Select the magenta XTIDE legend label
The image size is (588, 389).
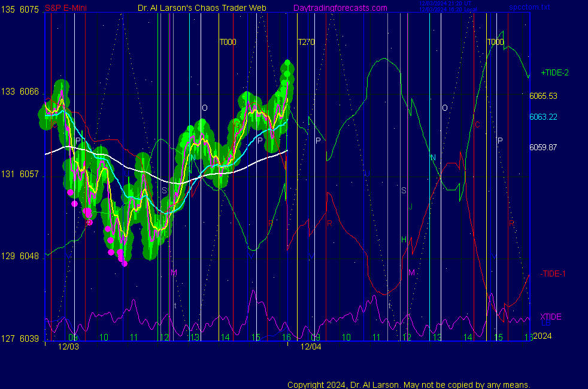pos(550,317)
